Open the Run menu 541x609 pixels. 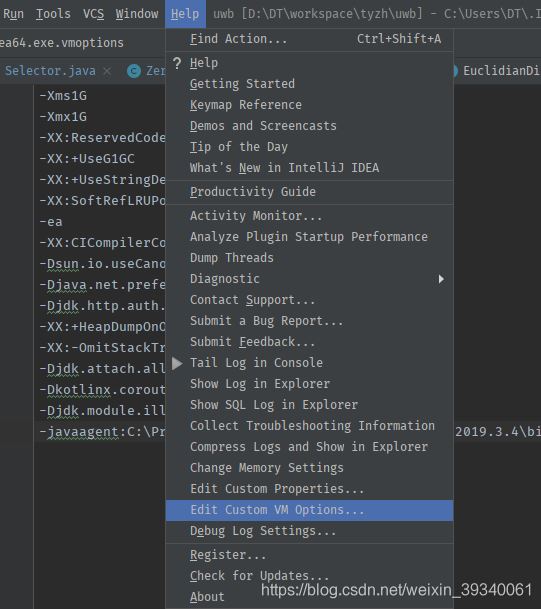coord(14,14)
